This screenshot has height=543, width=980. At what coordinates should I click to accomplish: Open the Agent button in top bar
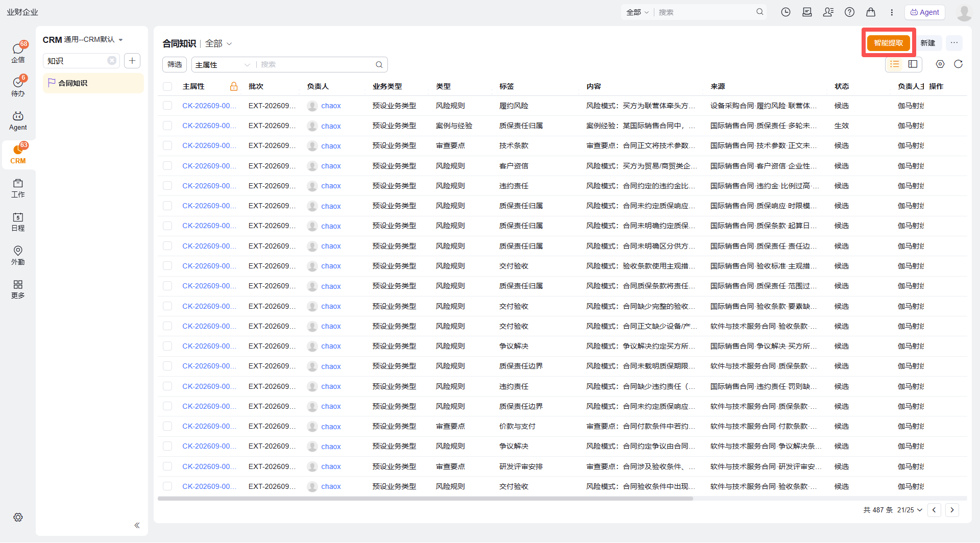[x=925, y=12]
